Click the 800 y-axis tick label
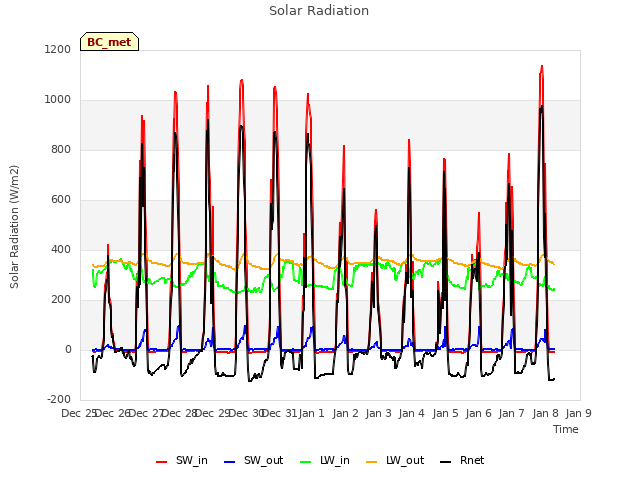Screen dimensions: 640x480 point(61,149)
